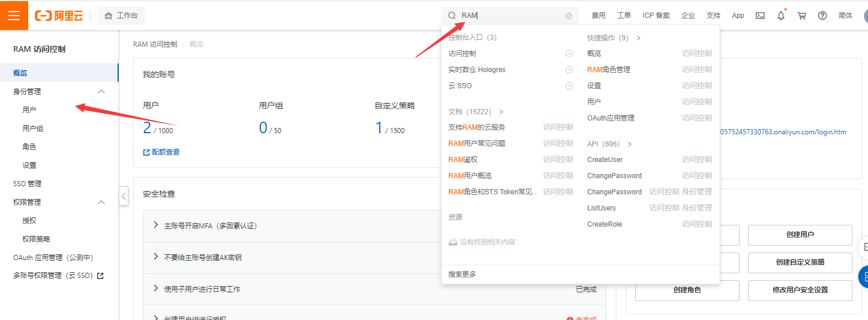Open the orange hamburger main menu
The image size is (868, 320).
tap(14, 16)
